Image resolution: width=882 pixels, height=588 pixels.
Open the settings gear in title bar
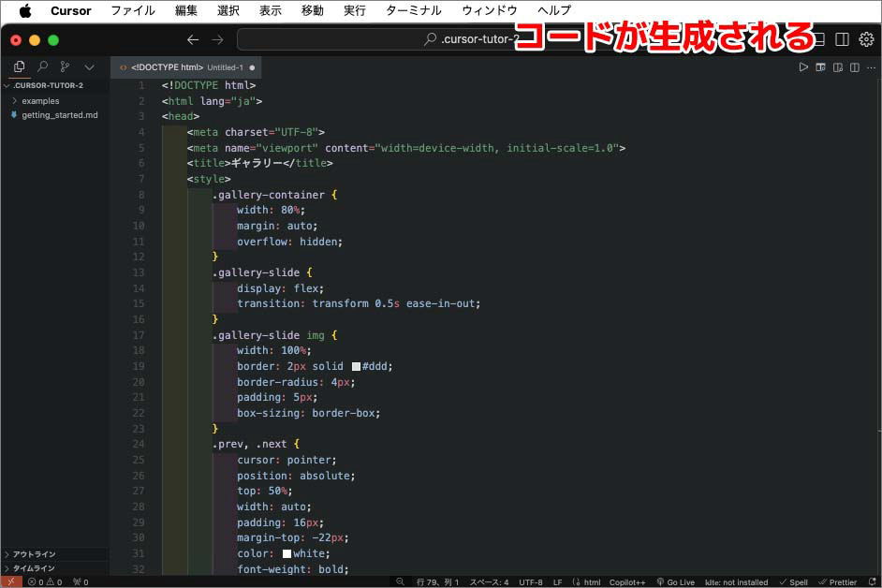pos(866,39)
